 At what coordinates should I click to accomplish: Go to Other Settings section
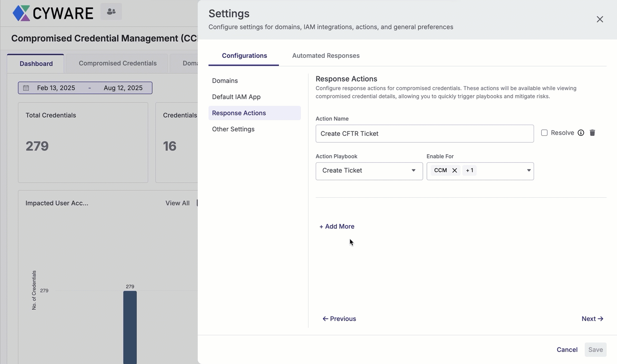coord(233,129)
